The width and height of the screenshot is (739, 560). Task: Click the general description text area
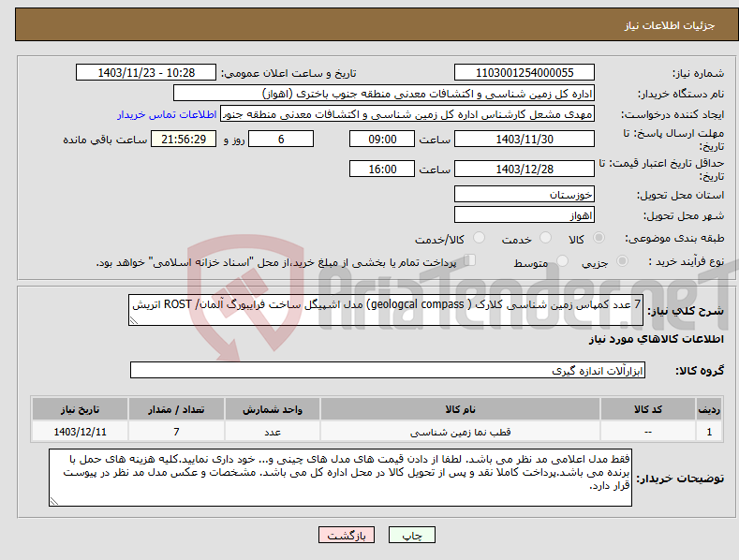[386, 310]
